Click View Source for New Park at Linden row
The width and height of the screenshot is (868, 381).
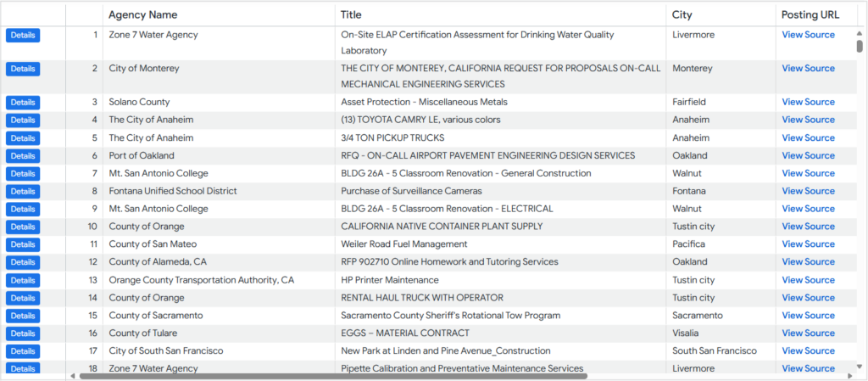[x=808, y=350]
